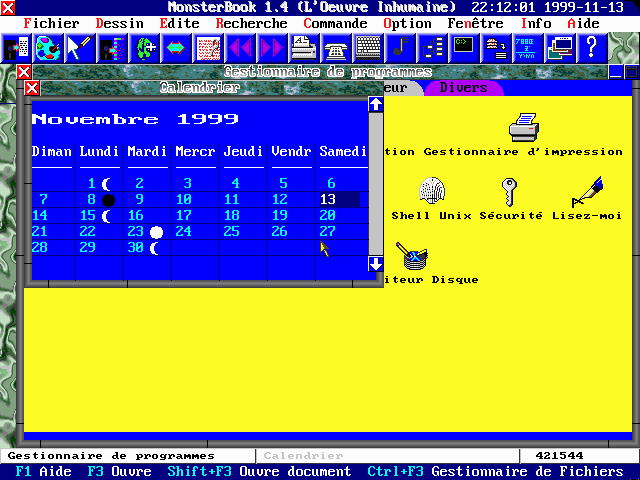The image size is (640, 480).
Task: Switch to the Divers tab
Action: coord(463,87)
